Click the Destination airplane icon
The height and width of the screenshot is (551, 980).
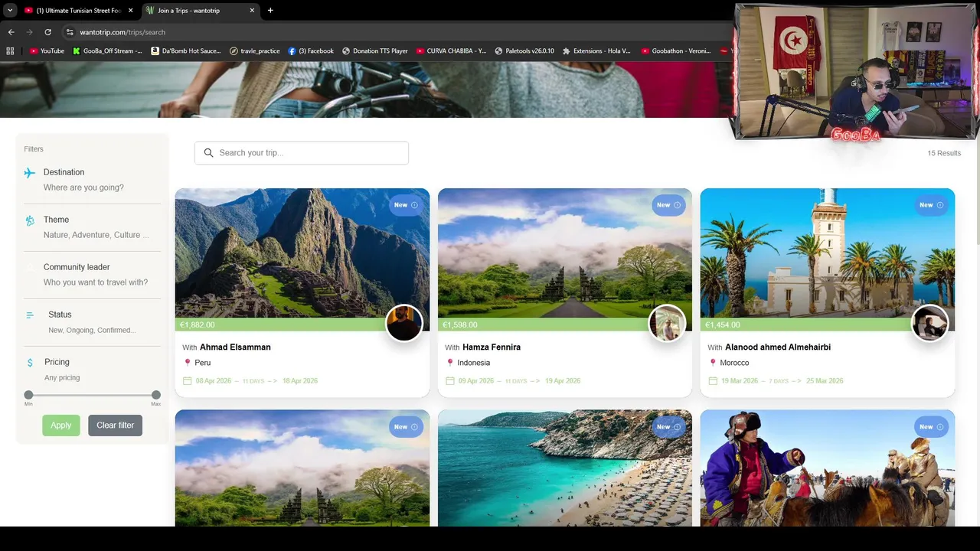coord(30,173)
